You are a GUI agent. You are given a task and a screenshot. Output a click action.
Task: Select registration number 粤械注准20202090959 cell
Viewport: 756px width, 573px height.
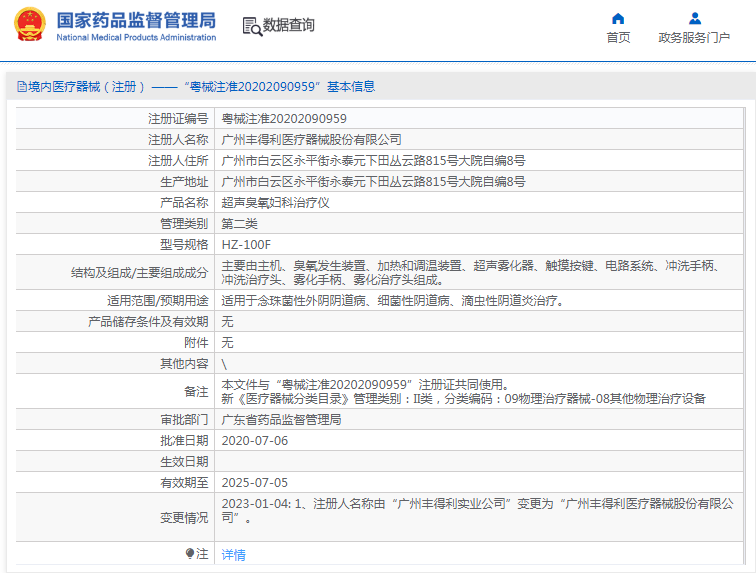(x=284, y=119)
